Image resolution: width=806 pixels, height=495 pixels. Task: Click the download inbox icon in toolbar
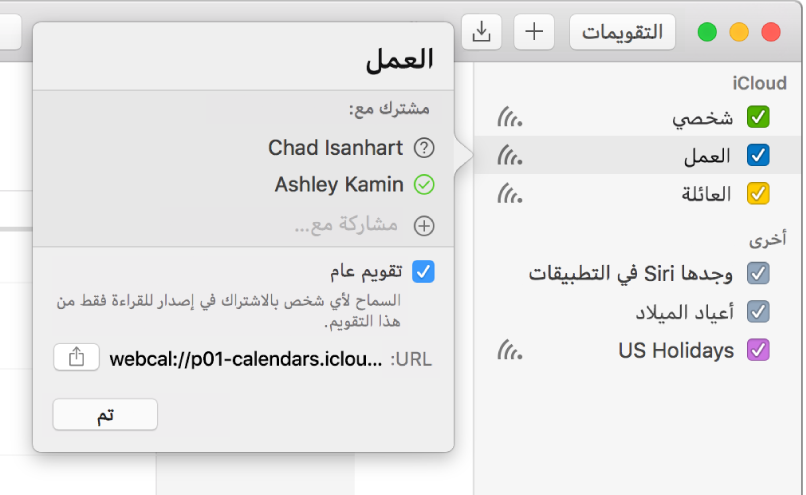481,32
